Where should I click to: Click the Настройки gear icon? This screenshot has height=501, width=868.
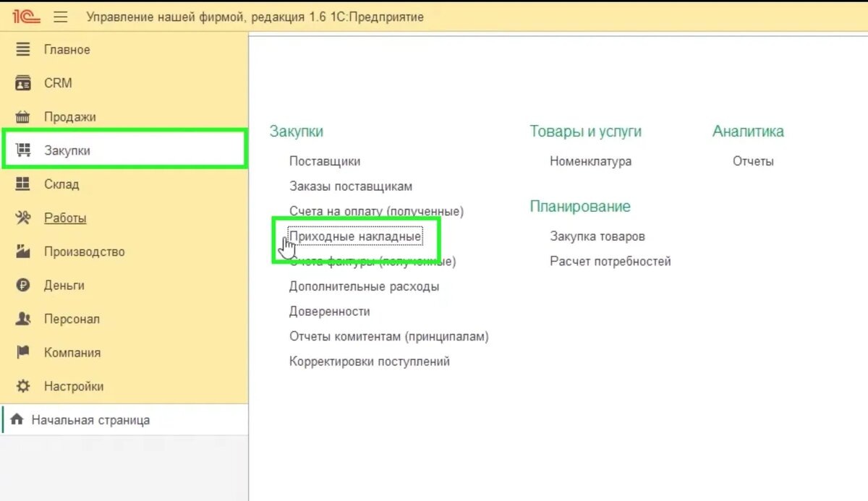pyautogui.click(x=24, y=386)
